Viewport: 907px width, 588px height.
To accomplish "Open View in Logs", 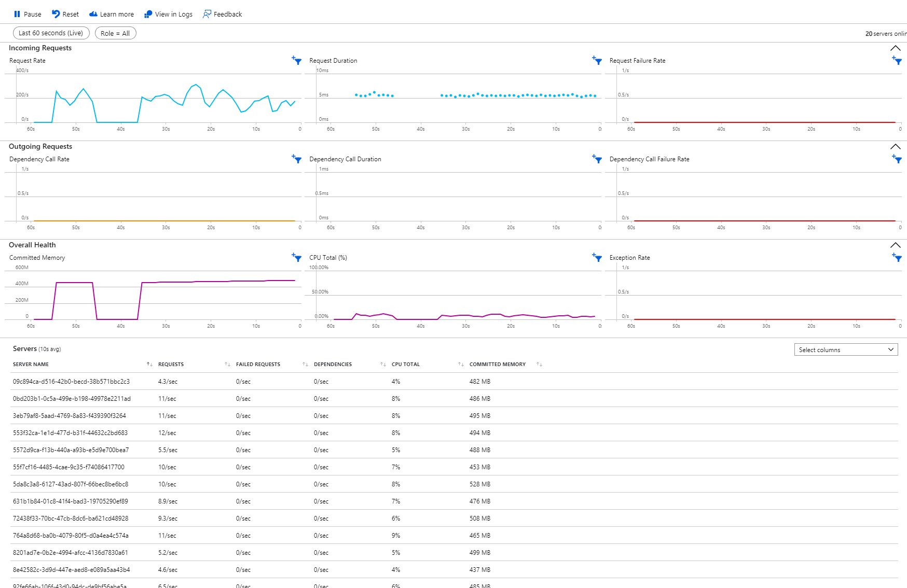I will pos(168,14).
